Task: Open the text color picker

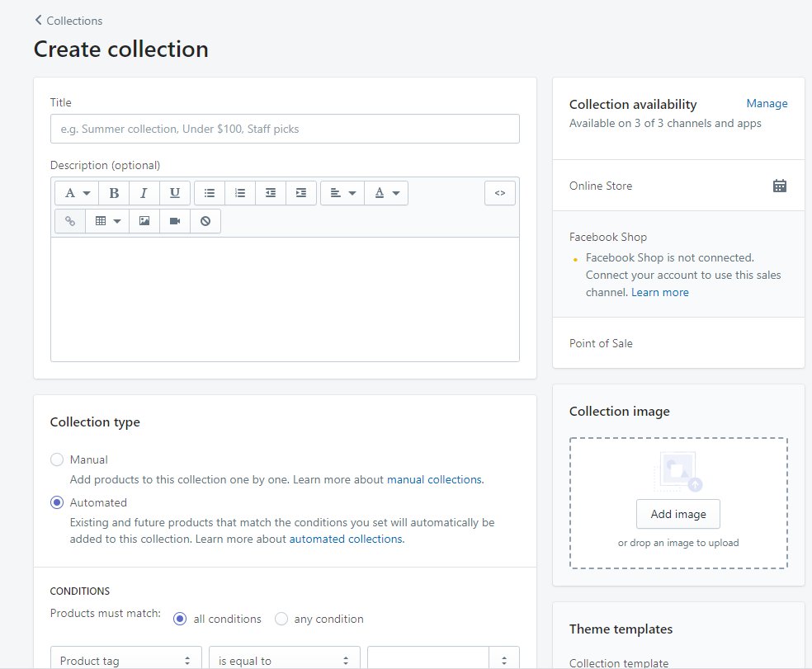Action: click(x=386, y=193)
